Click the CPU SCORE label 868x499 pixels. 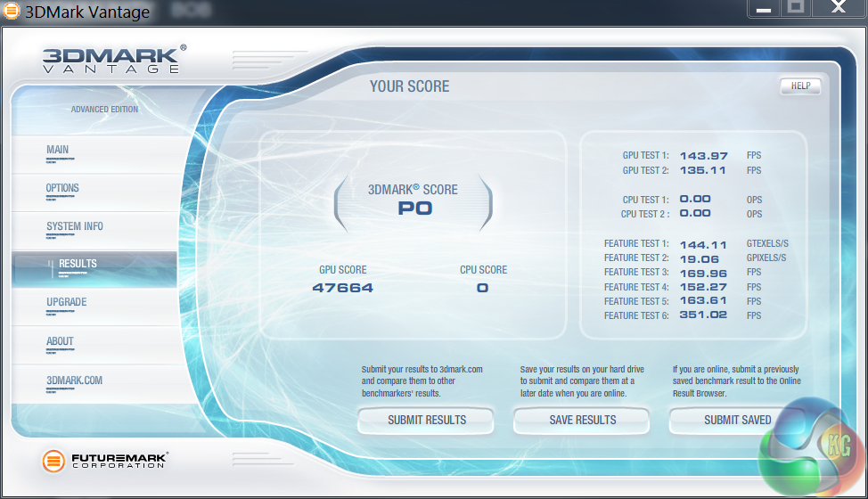pos(483,270)
